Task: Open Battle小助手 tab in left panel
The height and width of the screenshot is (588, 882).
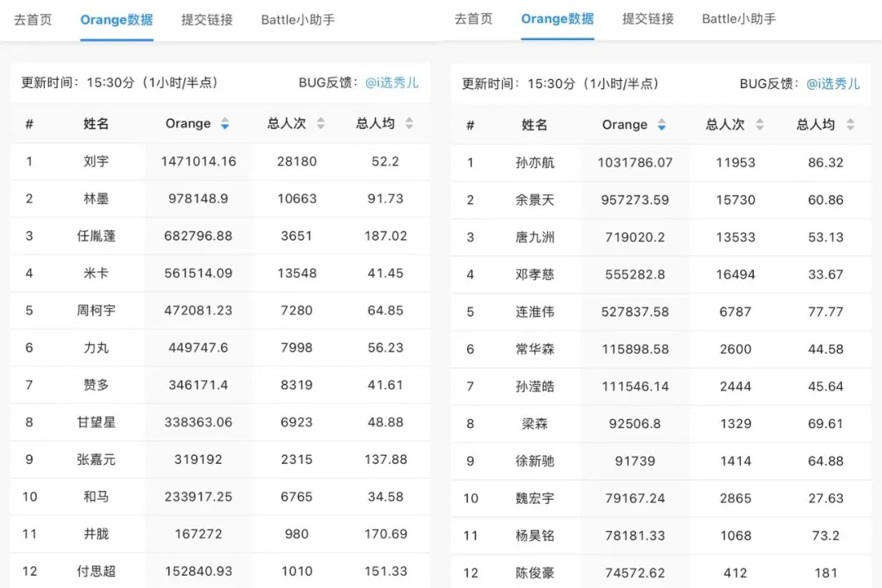Action: (x=298, y=20)
